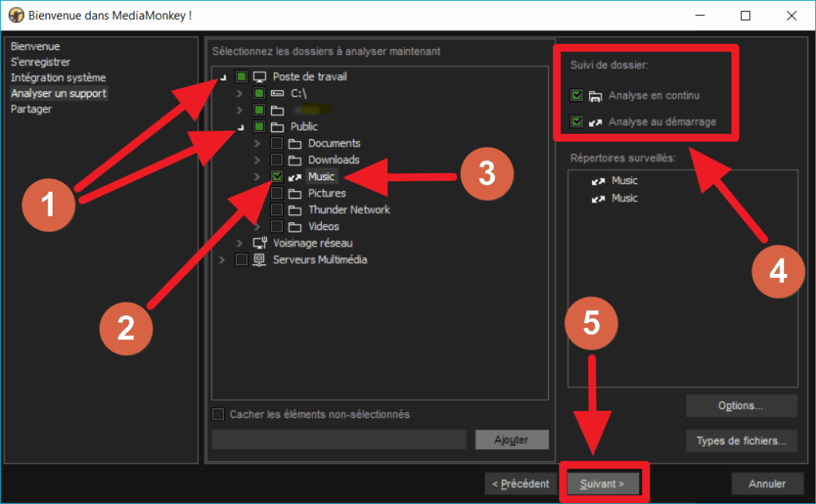Image resolution: width=816 pixels, height=504 pixels.
Task: Expand the blurred-name folder node
Action: [x=239, y=110]
